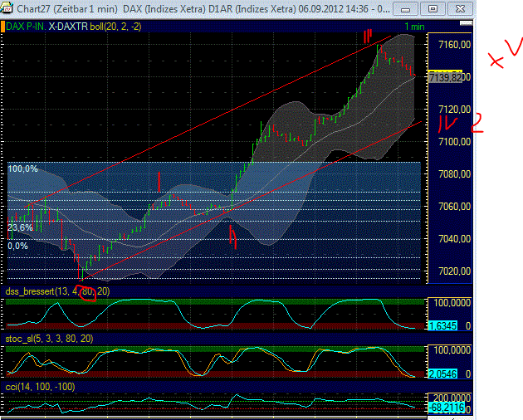
Task: Minimize the Chart27 window
Action: 405,9
